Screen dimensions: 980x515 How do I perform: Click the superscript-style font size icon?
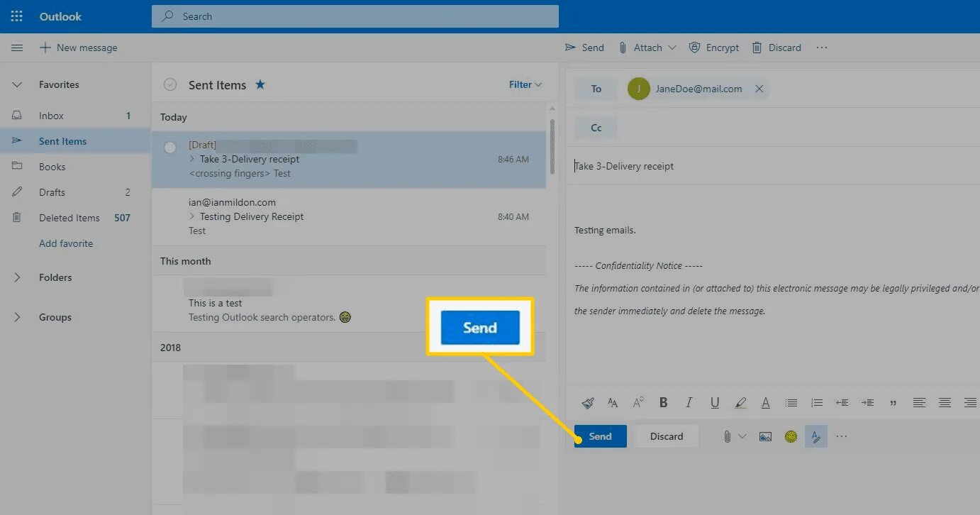click(x=638, y=403)
